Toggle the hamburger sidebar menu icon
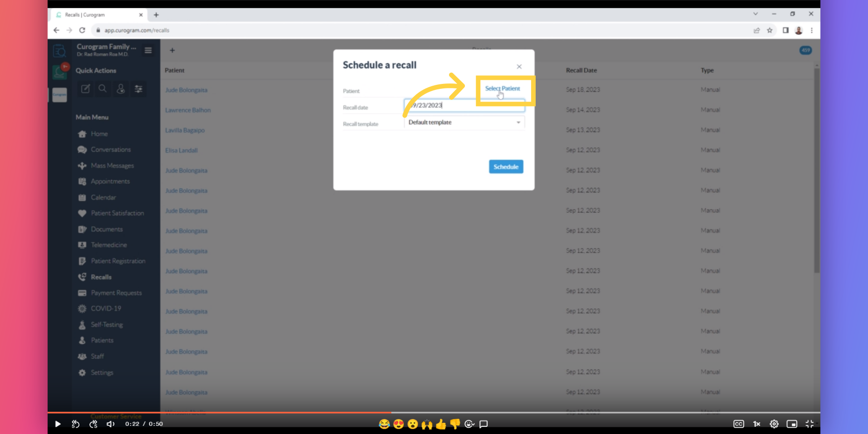The width and height of the screenshot is (868, 434). tap(148, 50)
